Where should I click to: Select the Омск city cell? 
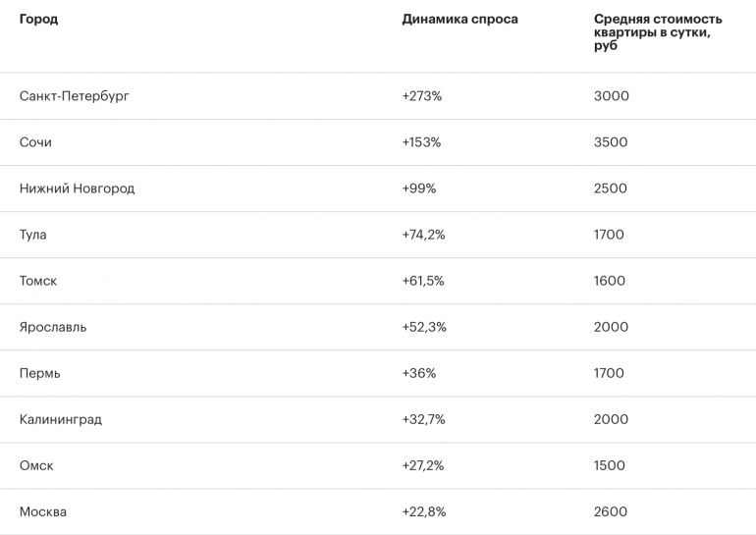(x=36, y=465)
